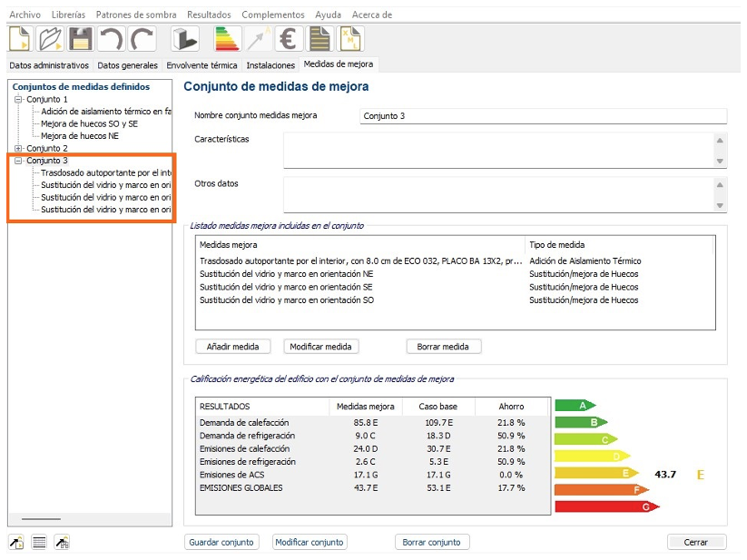Screen dimensions: 747x560
Task: Open the Resultados menu
Action: (x=209, y=15)
